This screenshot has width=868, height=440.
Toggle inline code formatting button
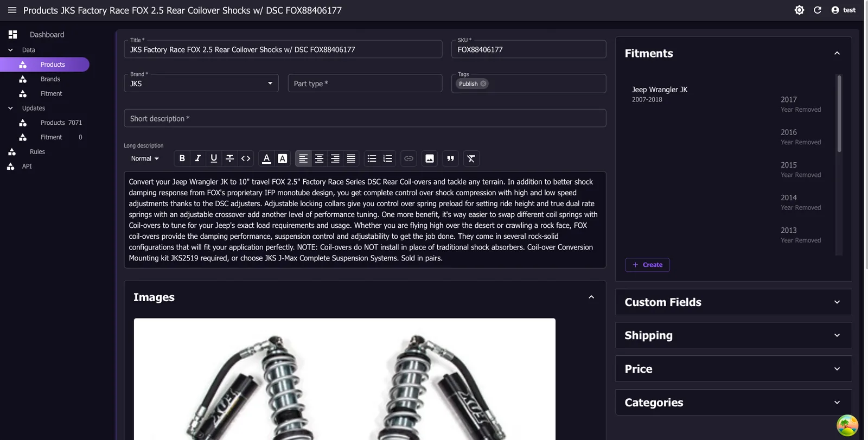[x=246, y=158]
